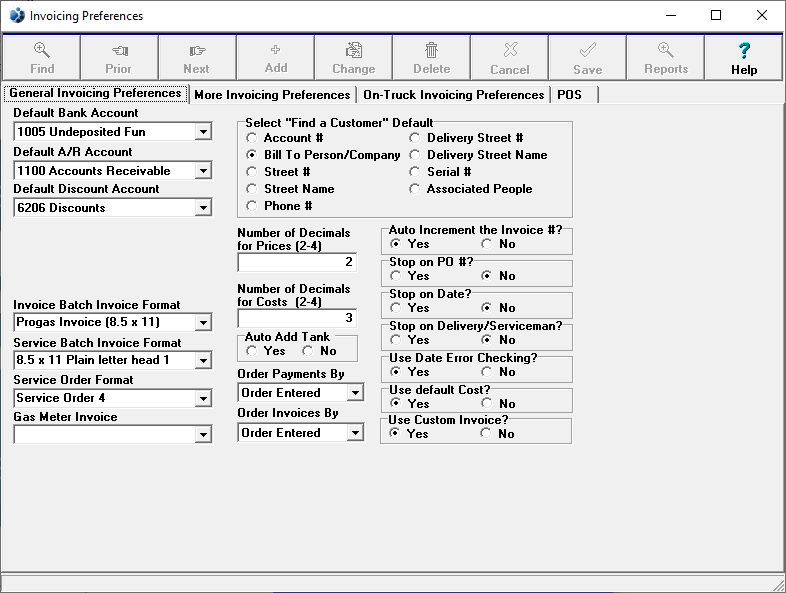Click the Reports toolbar icon

pos(666,50)
